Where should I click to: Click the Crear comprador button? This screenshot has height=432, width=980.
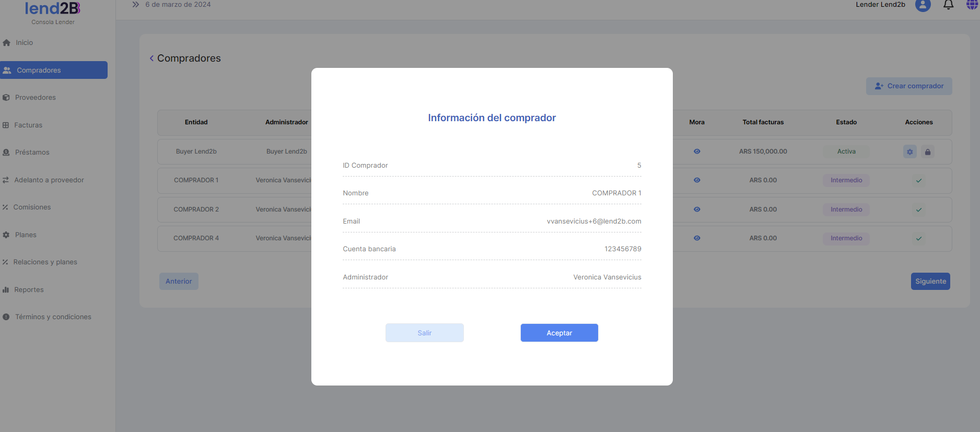pyautogui.click(x=908, y=86)
